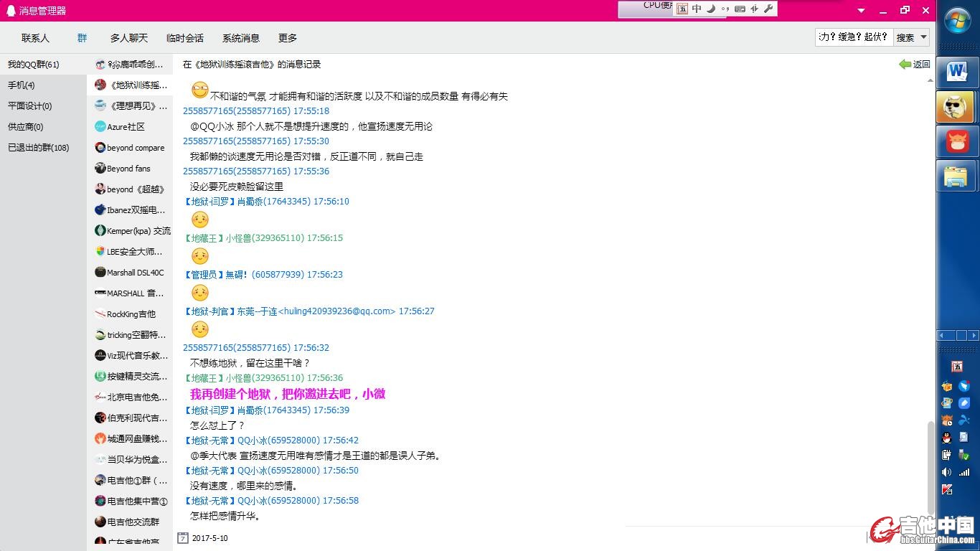This screenshot has width=980, height=551.
Task: Open the Kemper(kpa) 交流 group
Action: tap(130, 230)
